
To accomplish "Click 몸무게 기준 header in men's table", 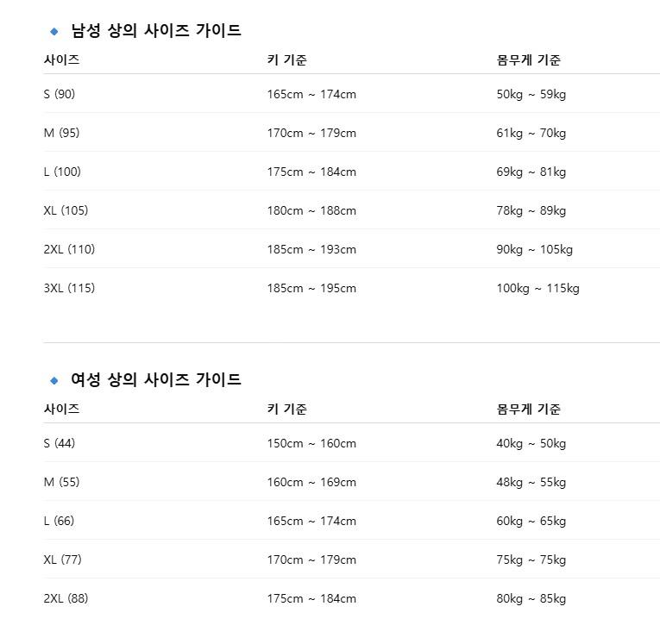I will click(x=528, y=60).
